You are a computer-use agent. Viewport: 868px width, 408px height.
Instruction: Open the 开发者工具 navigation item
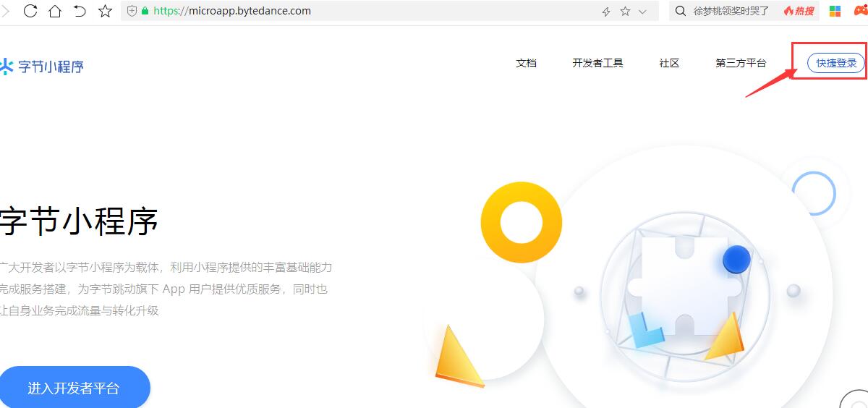(x=597, y=63)
